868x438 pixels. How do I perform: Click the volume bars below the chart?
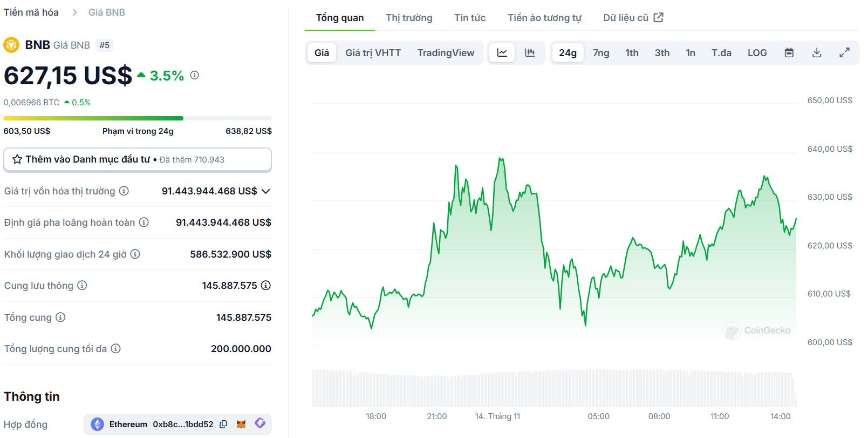[554, 388]
